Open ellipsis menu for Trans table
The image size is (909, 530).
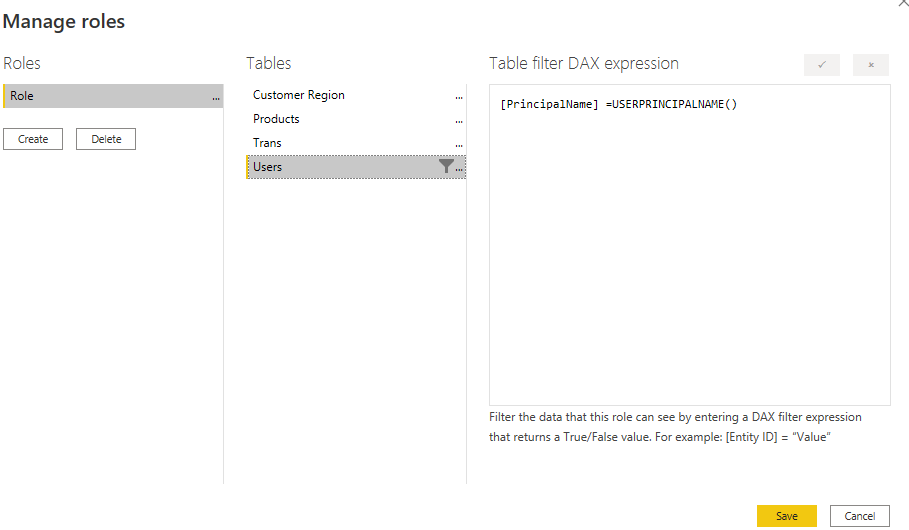pyautogui.click(x=459, y=145)
